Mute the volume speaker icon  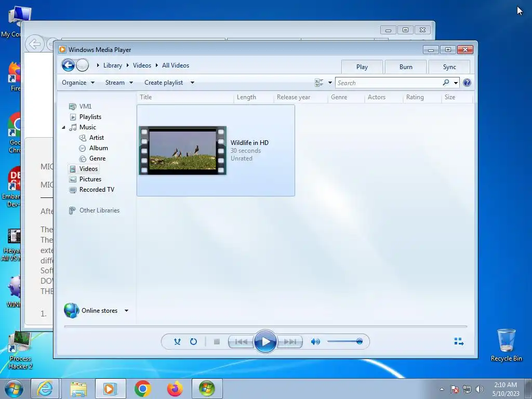tap(315, 342)
